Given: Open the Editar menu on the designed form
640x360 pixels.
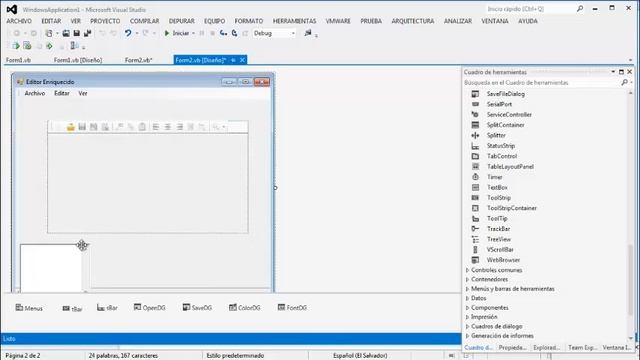Looking at the screenshot, I should pos(62,93).
